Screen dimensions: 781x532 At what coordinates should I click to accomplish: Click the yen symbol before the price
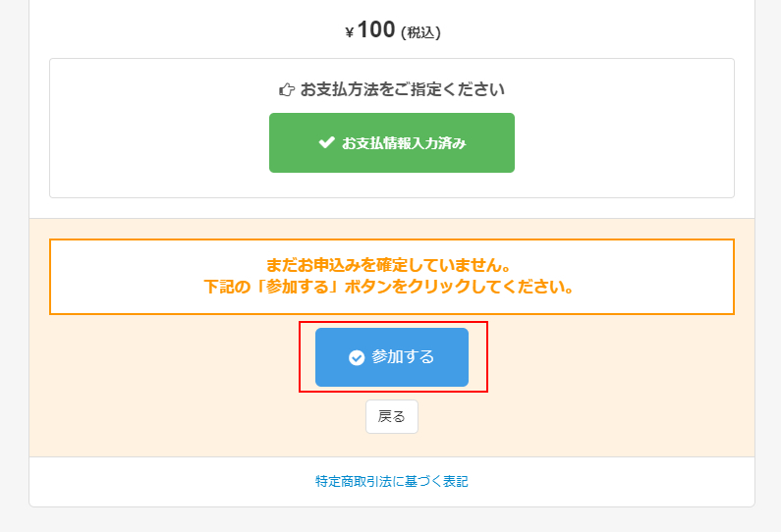coord(349,33)
